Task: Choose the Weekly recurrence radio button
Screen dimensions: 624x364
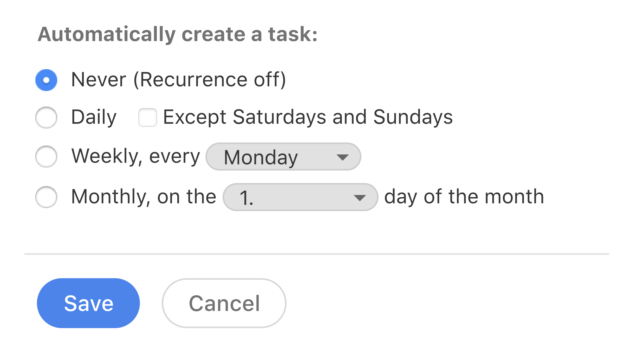Action: click(46, 157)
